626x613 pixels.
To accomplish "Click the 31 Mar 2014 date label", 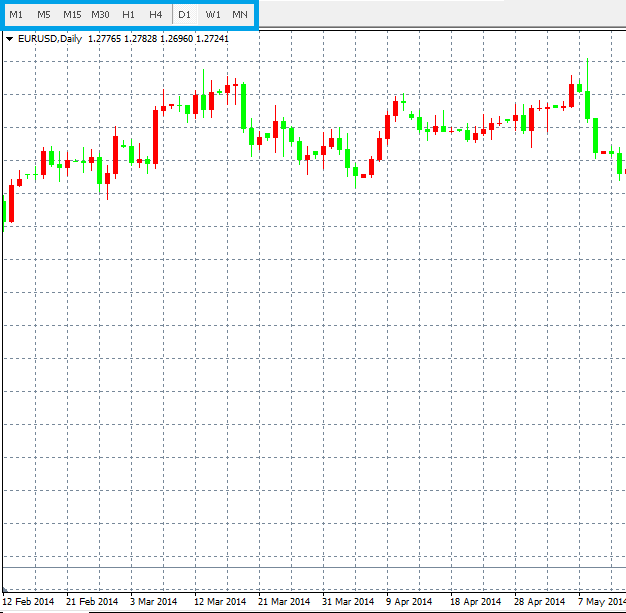I will click(x=348, y=602).
